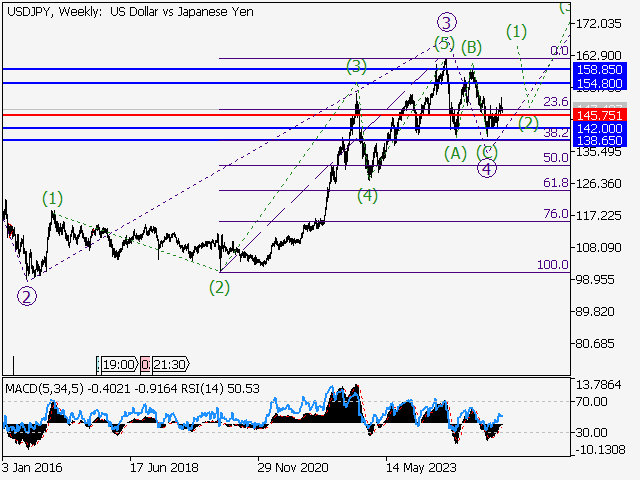Click the 19:00 time marker
640x480 pixels.
pos(117,365)
